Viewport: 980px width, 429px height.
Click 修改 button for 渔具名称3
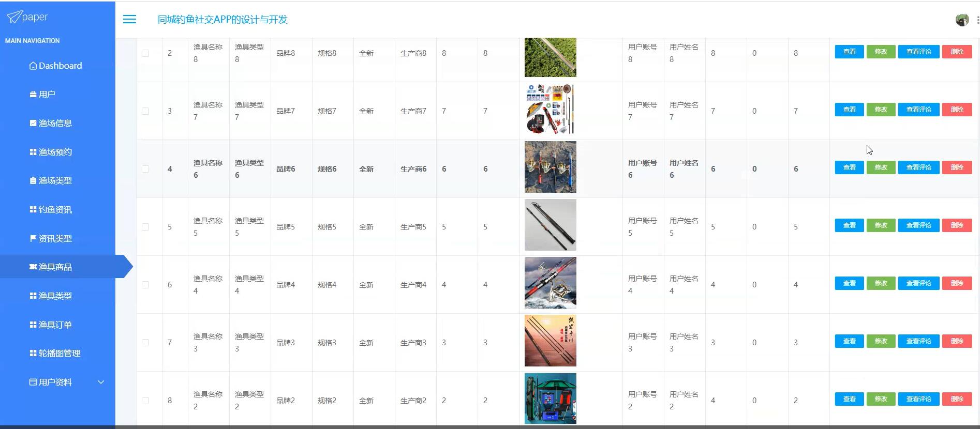coord(881,341)
